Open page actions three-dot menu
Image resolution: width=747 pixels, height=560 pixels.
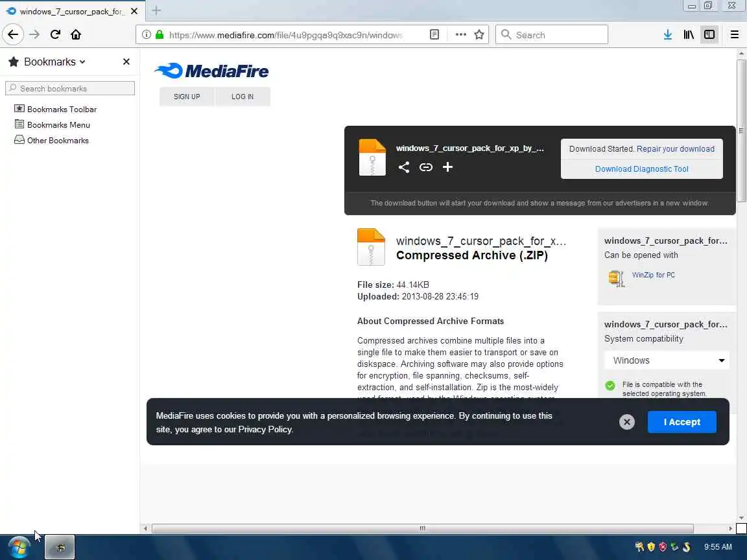[x=460, y=35]
